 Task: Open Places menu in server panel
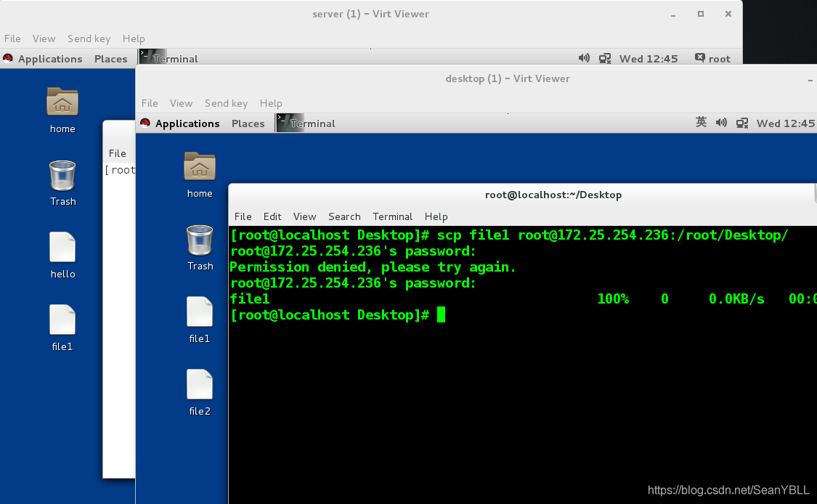coord(110,59)
